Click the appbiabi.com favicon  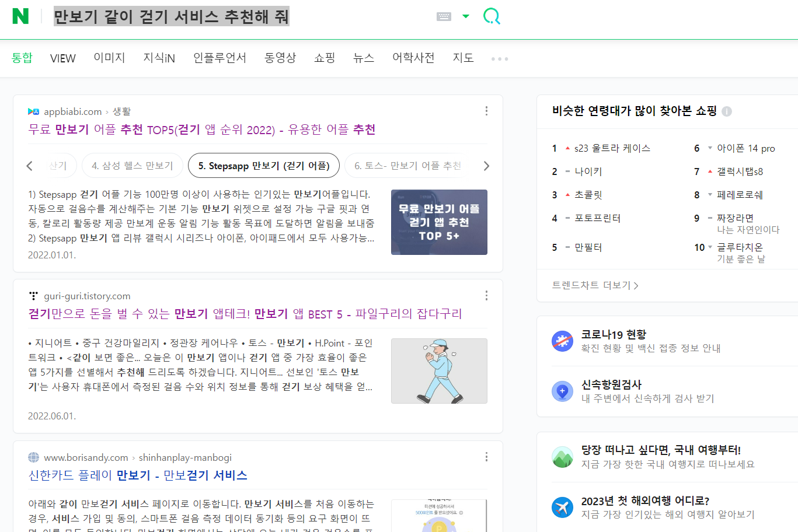pos(34,111)
